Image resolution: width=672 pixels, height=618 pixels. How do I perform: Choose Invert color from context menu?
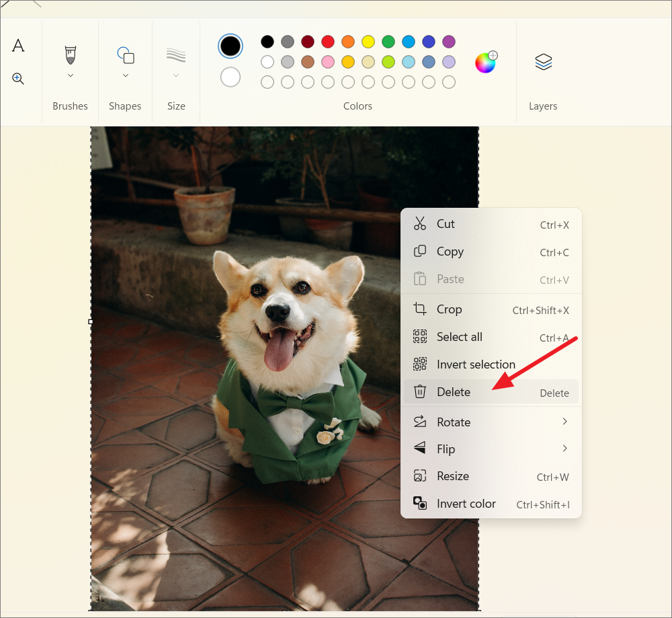coord(491,504)
